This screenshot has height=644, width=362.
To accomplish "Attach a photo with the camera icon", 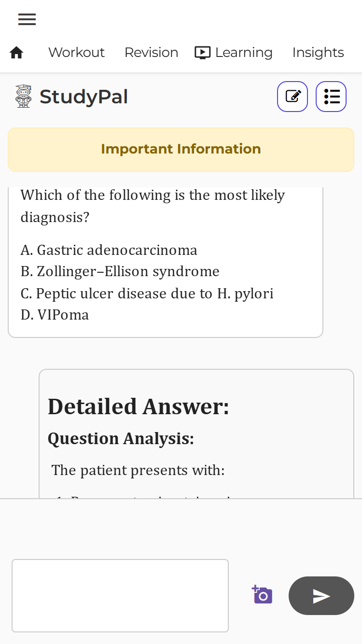I will [x=262, y=595].
